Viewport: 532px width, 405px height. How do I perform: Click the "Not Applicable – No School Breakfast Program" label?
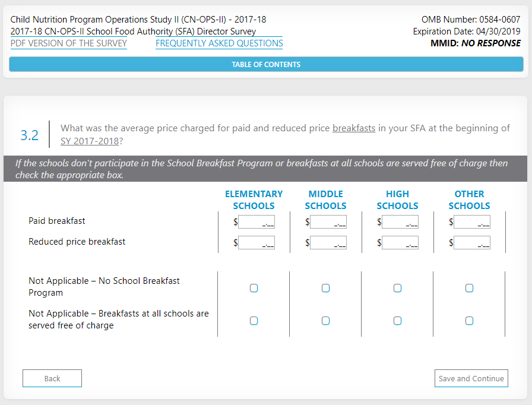click(x=104, y=287)
